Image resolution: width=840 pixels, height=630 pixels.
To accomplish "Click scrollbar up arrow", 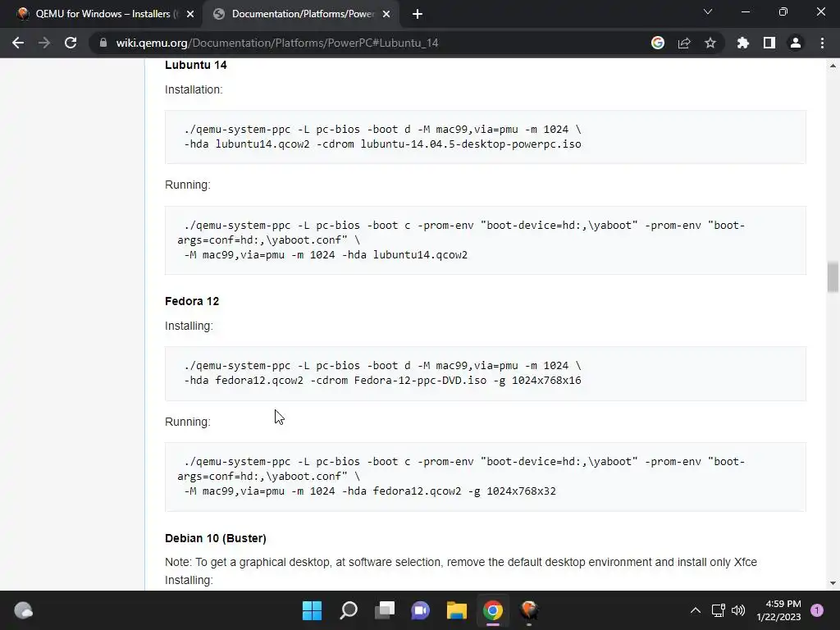I will click(833, 66).
